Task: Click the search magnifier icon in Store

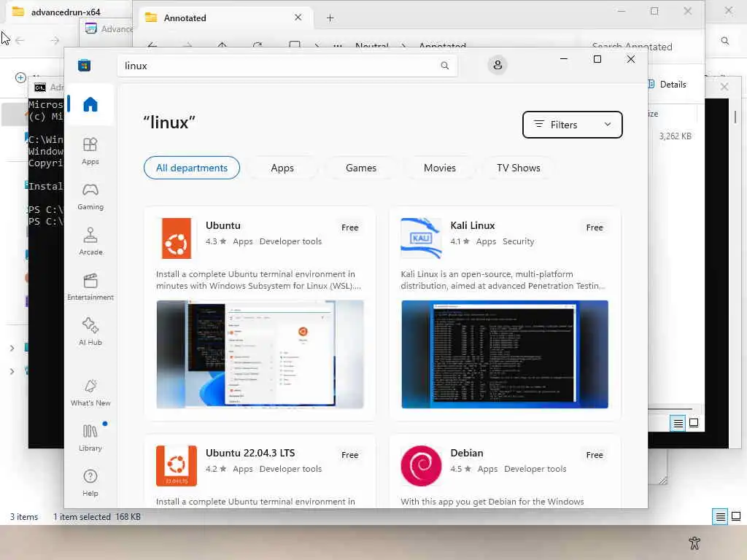Action: pos(444,66)
